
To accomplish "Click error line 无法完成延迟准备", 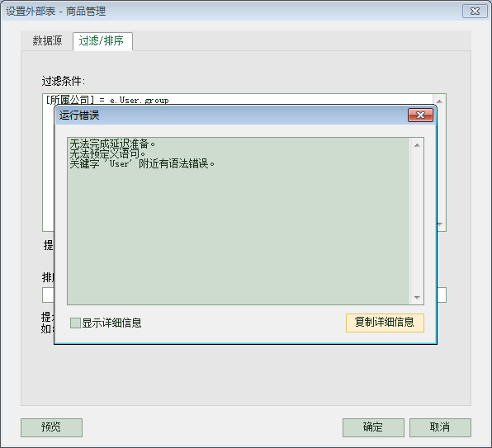I will (112, 144).
